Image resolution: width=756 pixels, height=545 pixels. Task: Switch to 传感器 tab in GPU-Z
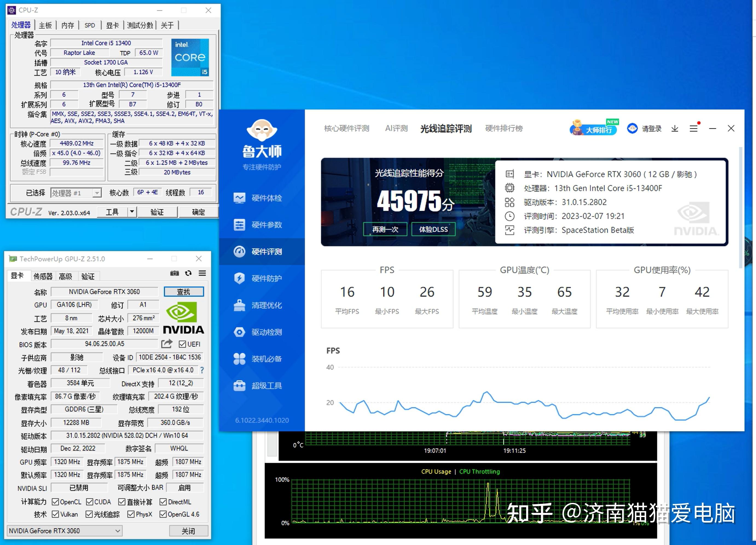pyautogui.click(x=43, y=276)
